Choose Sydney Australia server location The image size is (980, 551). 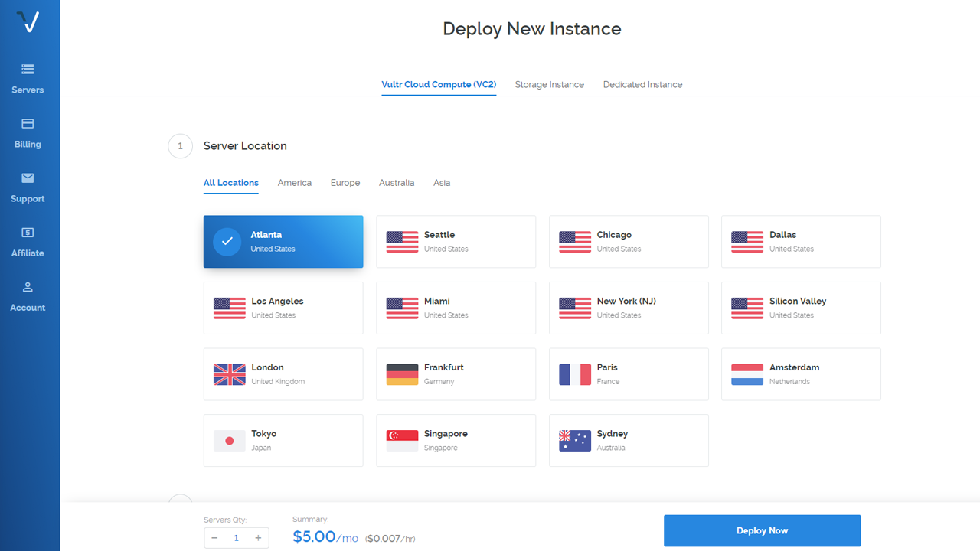[629, 440]
